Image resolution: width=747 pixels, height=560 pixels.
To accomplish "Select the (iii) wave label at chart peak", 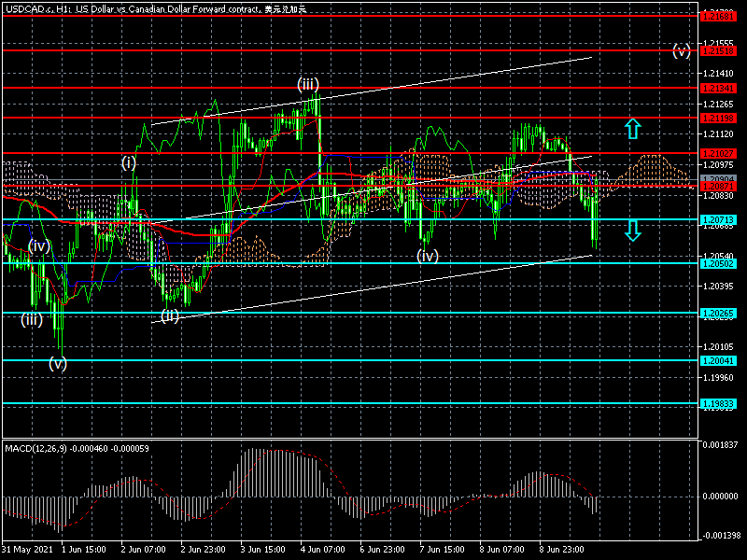I will (x=309, y=84).
